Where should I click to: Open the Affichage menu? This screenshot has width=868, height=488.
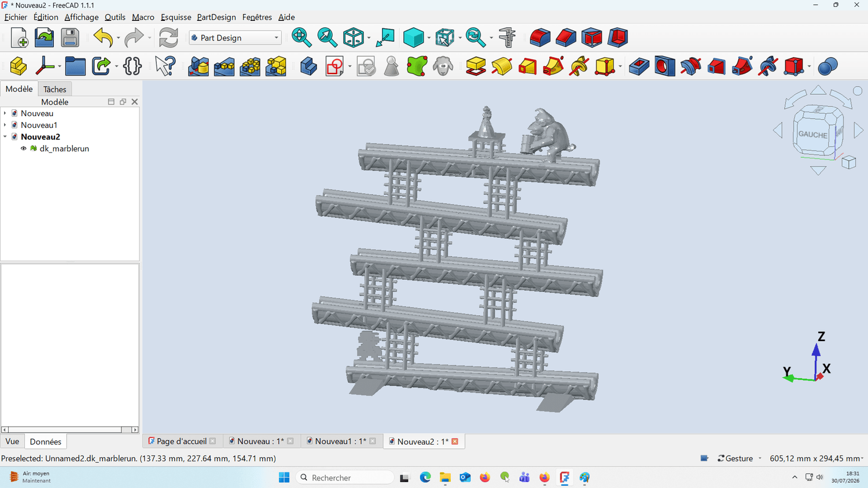[x=81, y=17]
